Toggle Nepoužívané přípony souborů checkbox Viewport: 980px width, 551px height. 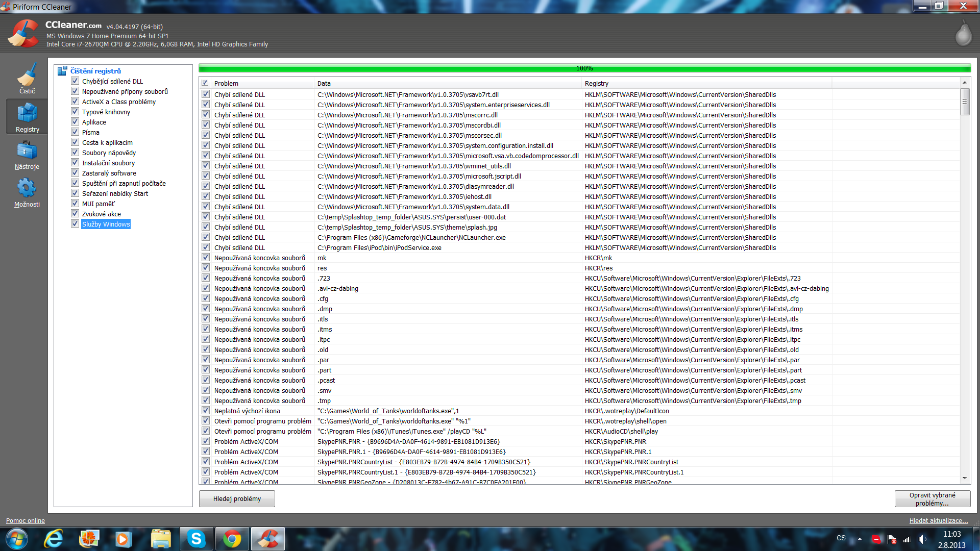coord(75,91)
